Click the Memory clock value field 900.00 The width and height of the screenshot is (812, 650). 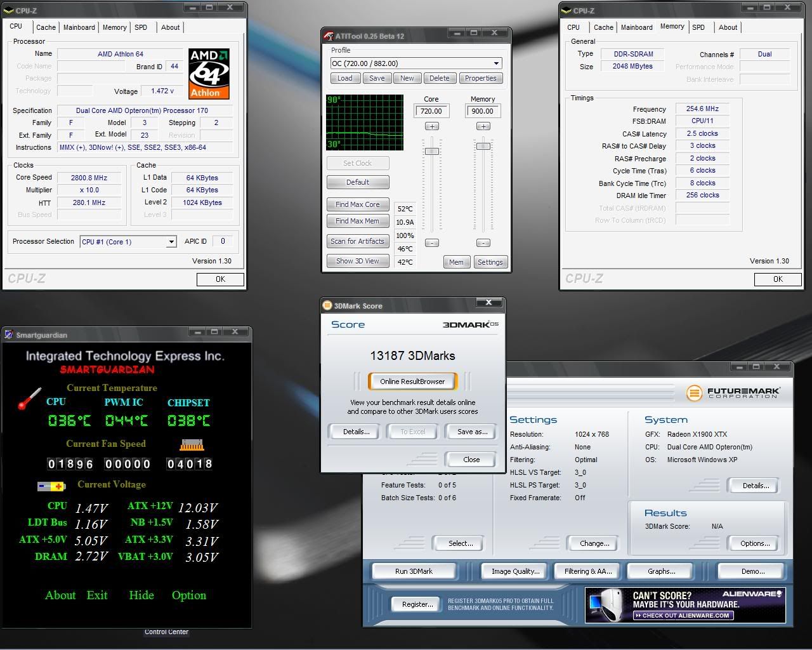point(483,111)
